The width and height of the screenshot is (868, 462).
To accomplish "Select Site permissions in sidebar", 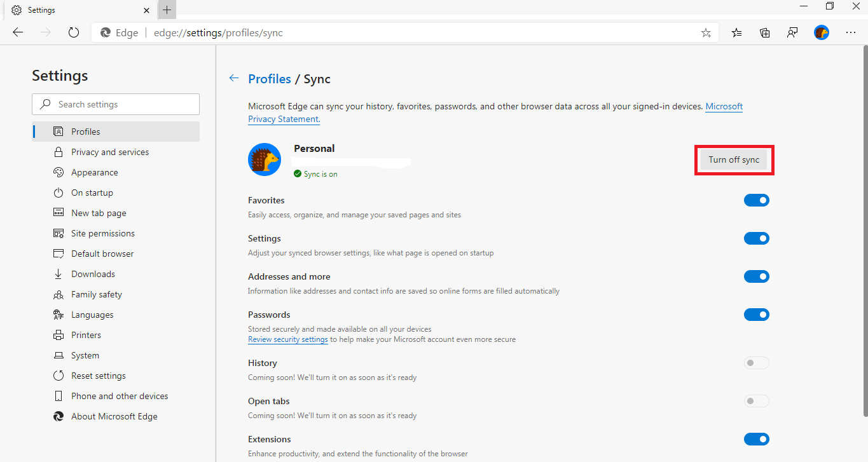I will (x=116, y=233).
